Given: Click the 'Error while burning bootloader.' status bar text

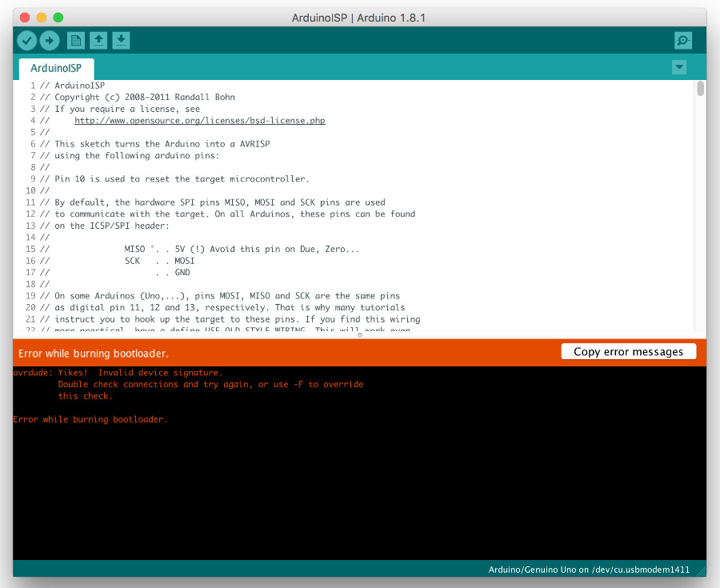Looking at the screenshot, I should [94, 354].
